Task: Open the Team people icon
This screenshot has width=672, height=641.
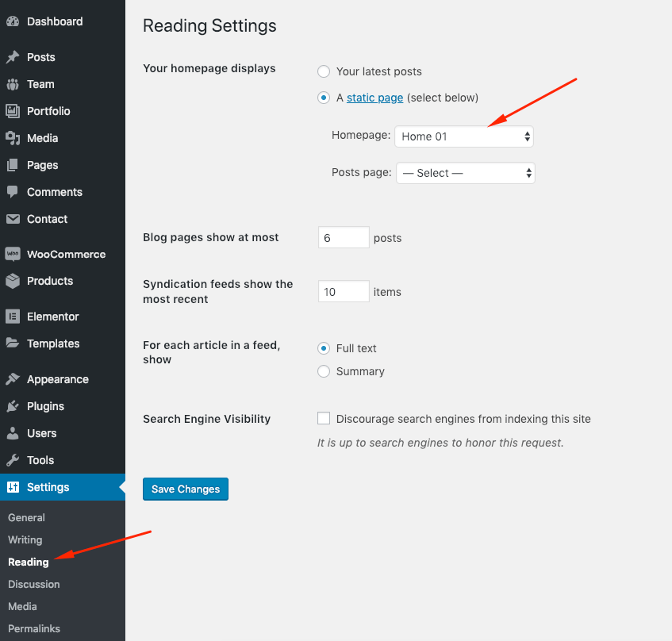Action: pos(13,84)
